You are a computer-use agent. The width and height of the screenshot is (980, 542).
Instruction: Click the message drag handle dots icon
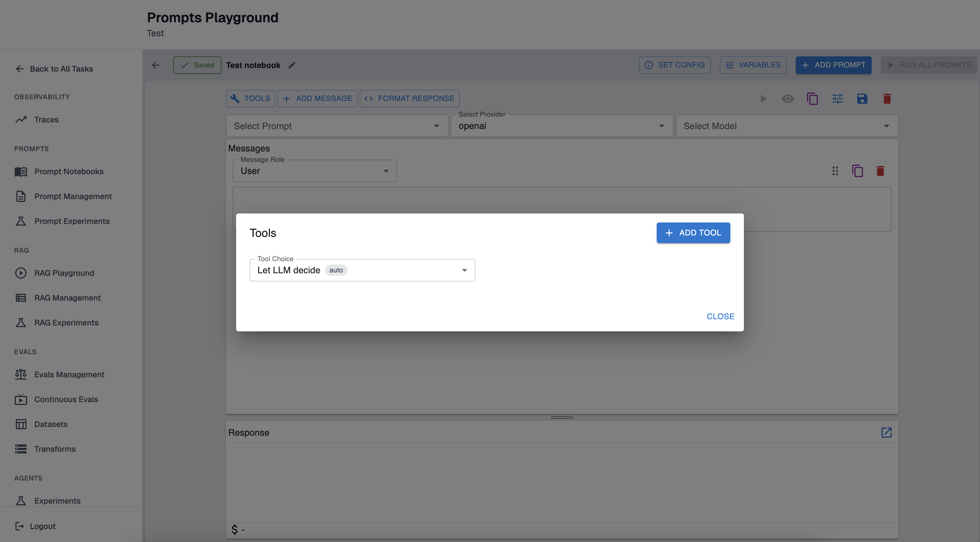pos(835,171)
